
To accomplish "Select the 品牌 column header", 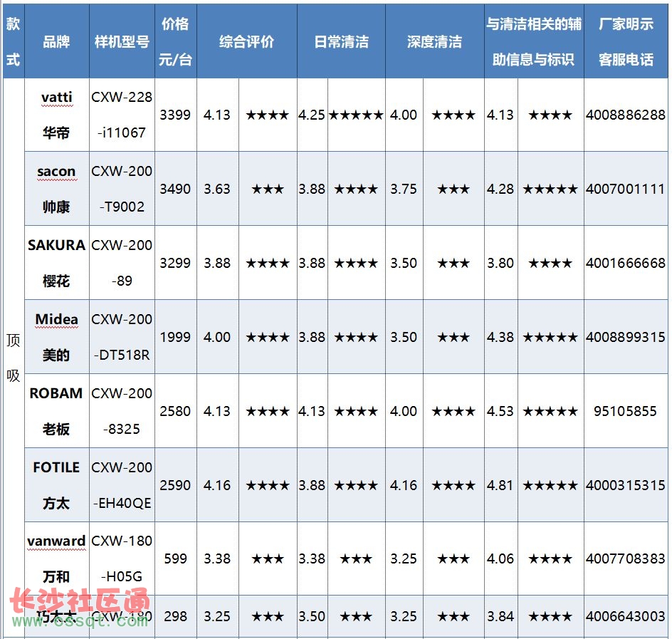I will tap(56, 41).
